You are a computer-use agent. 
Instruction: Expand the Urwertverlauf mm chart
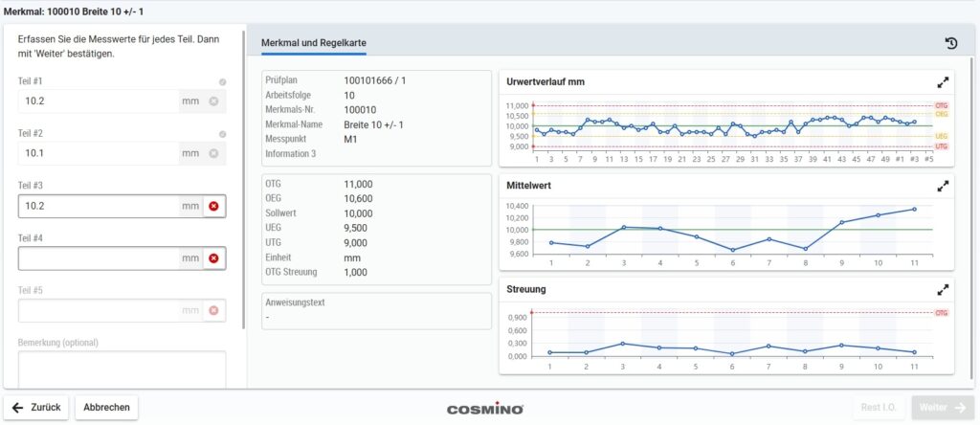pyautogui.click(x=942, y=82)
